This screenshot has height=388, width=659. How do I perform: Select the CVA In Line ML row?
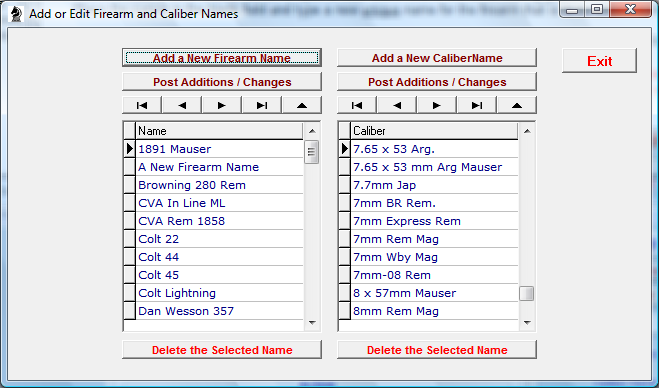219,203
